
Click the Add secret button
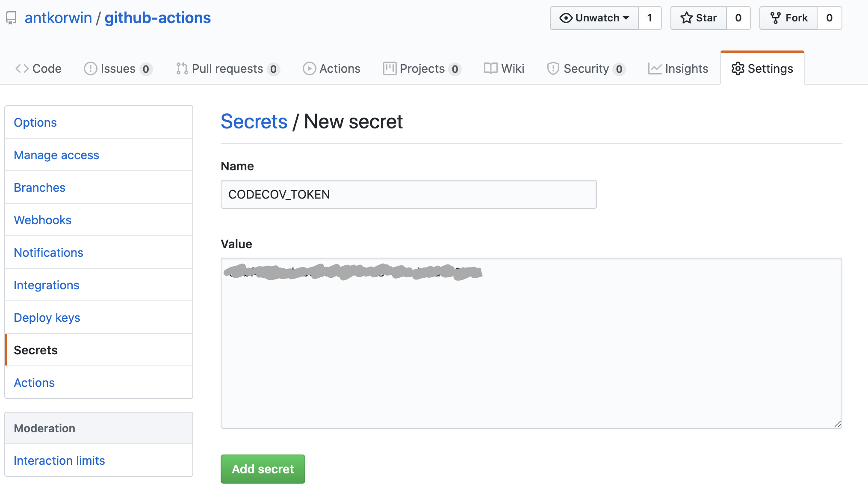coord(262,469)
